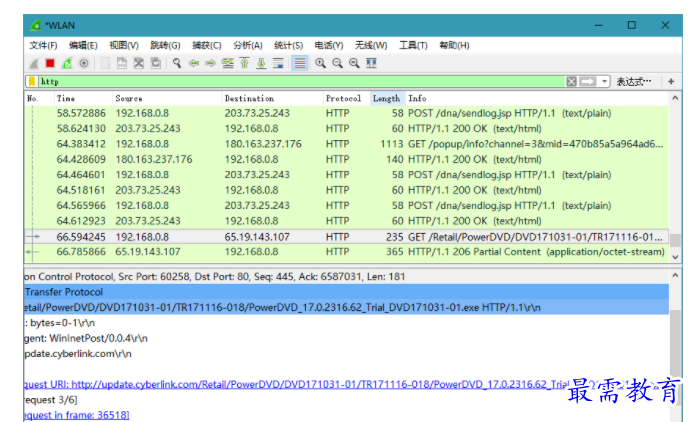Open the 分析(A) menu
Image resolution: width=689 pixels, height=422 pixels.
(247, 45)
